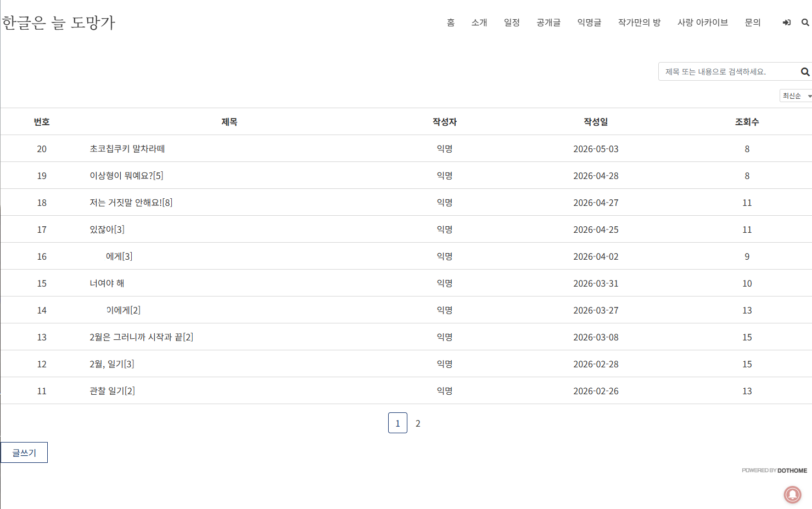Open the header search magnifier icon
This screenshot has height=509, width=812.
(805, 23)
